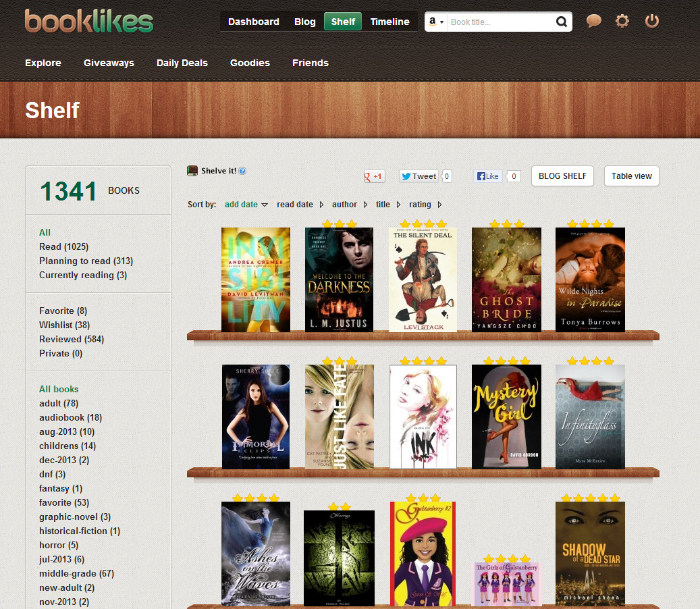Open the Blog tab

(x=305, y=22)
